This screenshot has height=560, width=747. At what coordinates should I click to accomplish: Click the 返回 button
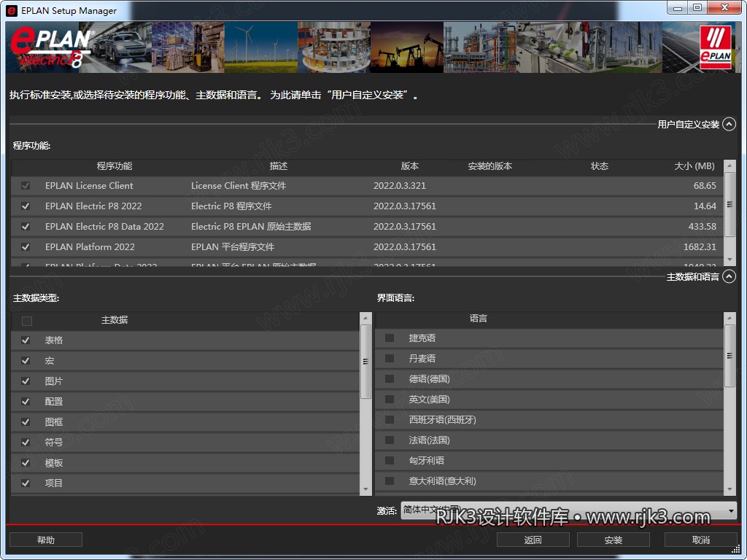coord(533,540)
